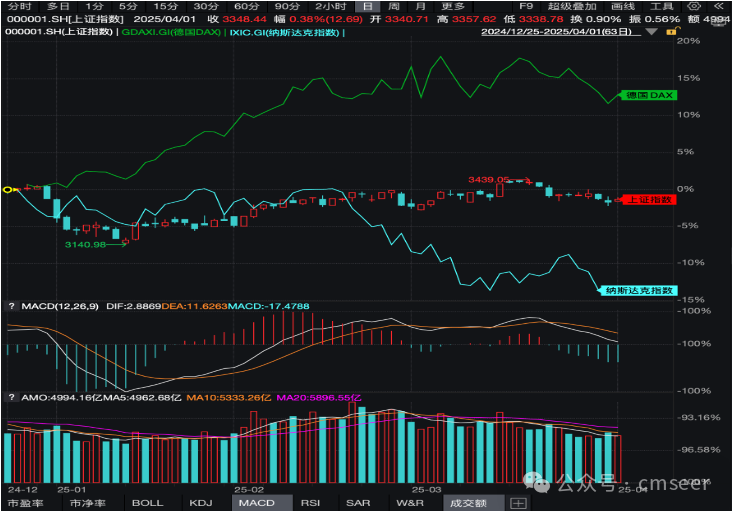
Task: Open the date range dropdown arrow
Action: [651, 32]
